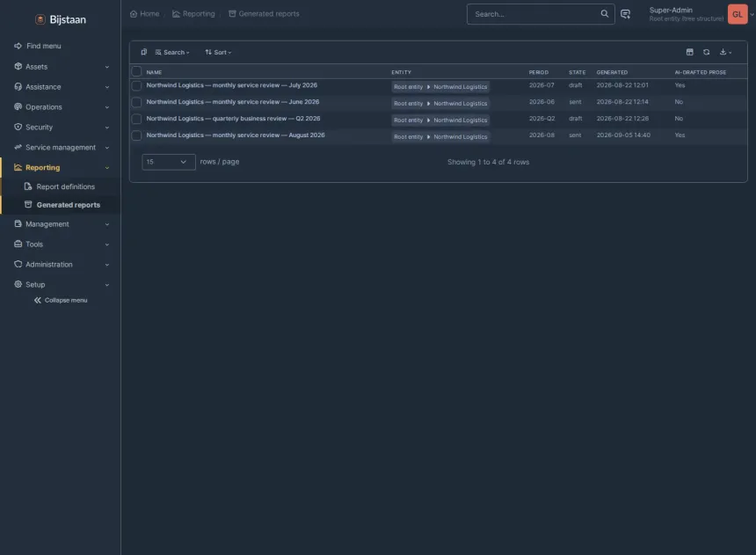Screen dimensions: 756x555
Task: Open the Q2 2026 quarterly business review
Action: 233,118
